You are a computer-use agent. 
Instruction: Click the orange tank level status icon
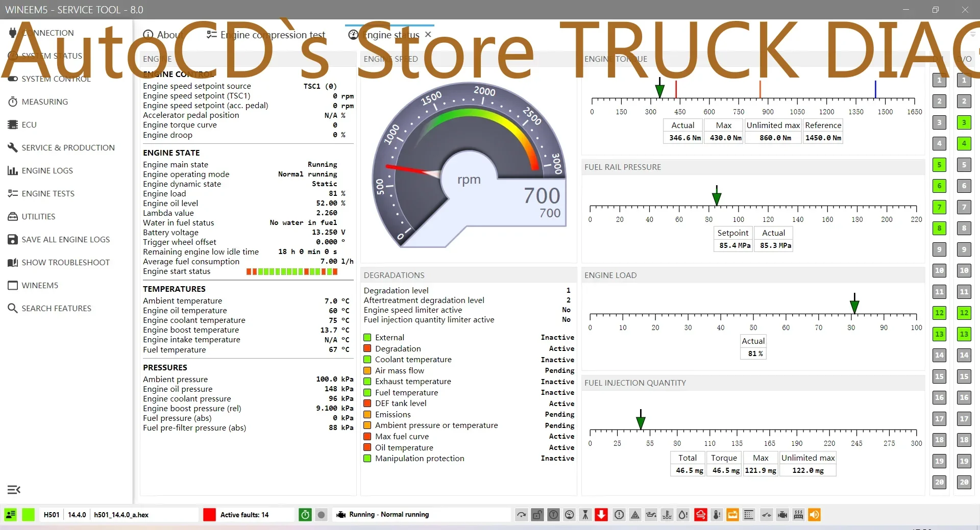click(x=732, y=515)
